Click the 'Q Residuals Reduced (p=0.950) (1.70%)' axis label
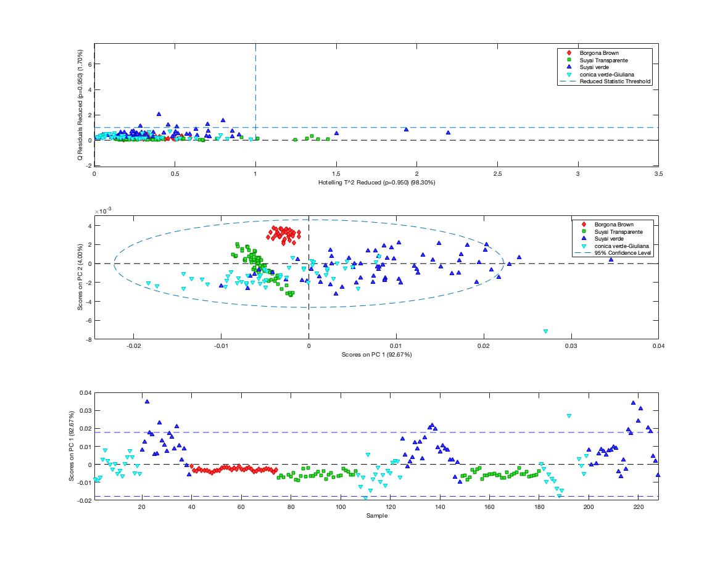Viewport: 728px width, 575px height. (80, 105)
